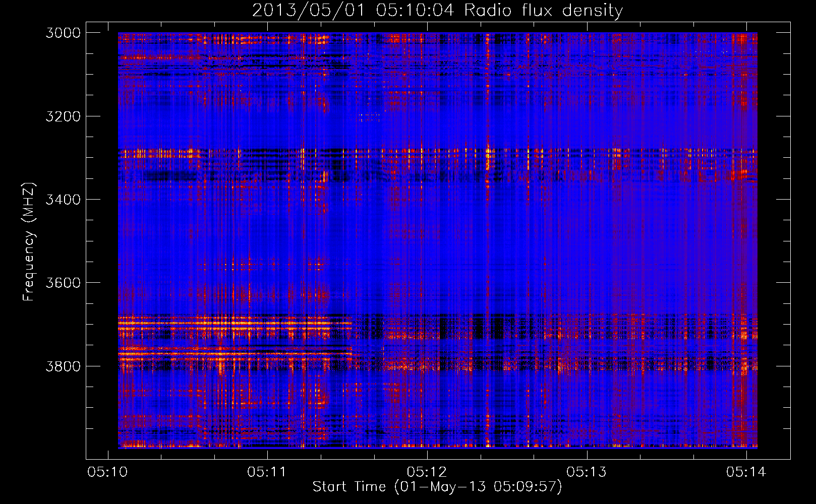Select the 3600 frequency tick label
Screen dimensions: 816x504
point(63,283)
